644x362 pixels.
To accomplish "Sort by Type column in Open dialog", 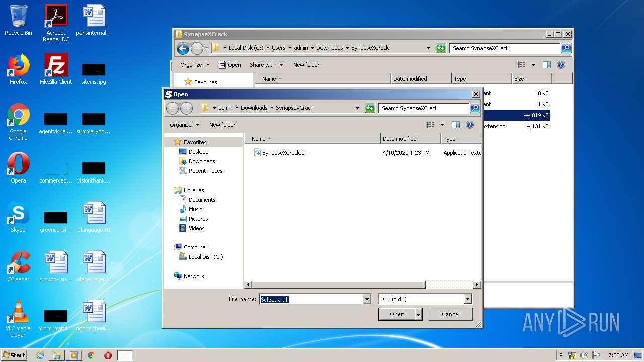I will coord(461,139).
